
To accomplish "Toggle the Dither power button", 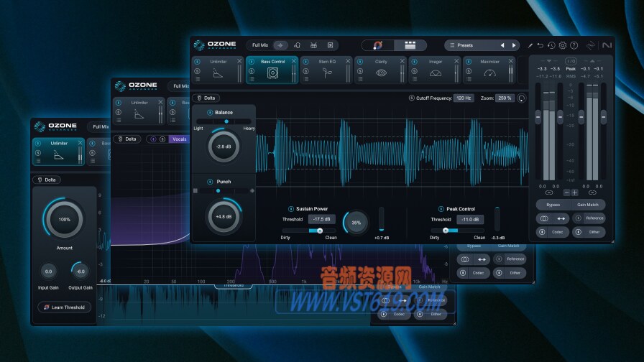I will [x=579, y=232].
